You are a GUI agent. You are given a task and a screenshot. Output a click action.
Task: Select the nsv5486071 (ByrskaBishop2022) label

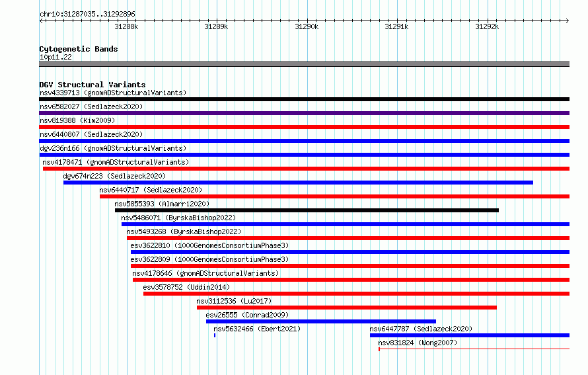click(x=178, y=218)
